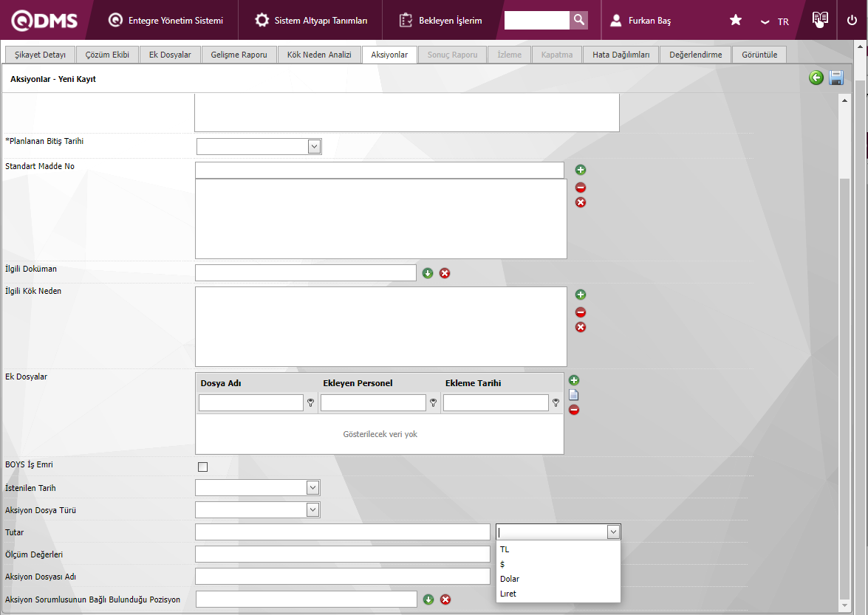
Task: Remove İlgili Kök Neden with minus icon
Action: [580, 312]
